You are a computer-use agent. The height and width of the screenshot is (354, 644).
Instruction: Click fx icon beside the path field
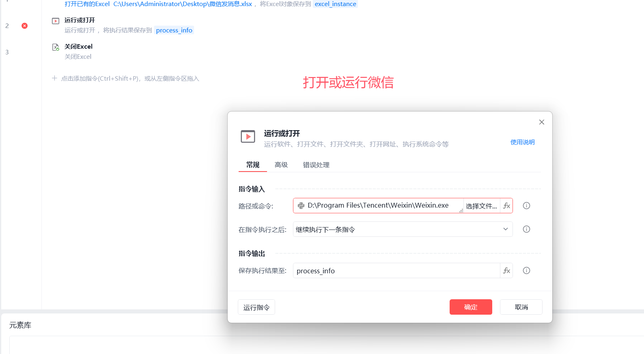tap(506, 206)
